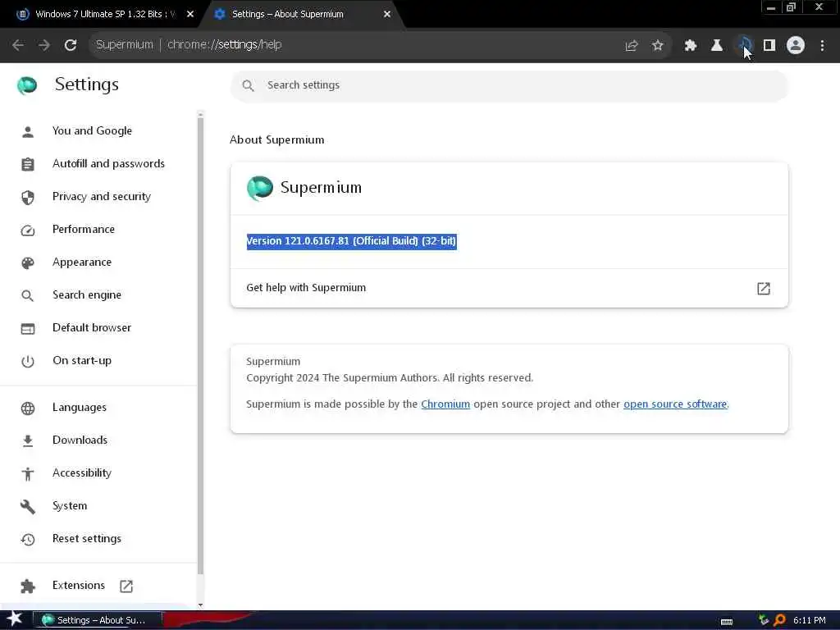The image size is (840, 630).
Task: Go to Privacy and security settings
Action: click(101, 197)
